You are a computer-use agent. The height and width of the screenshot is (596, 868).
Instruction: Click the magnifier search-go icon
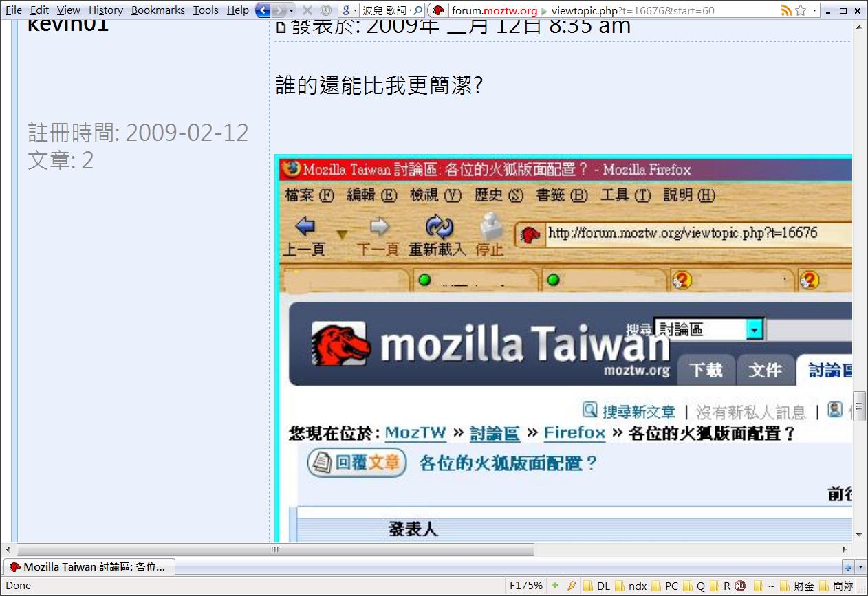pyautogui.click(x=417, y=10)
